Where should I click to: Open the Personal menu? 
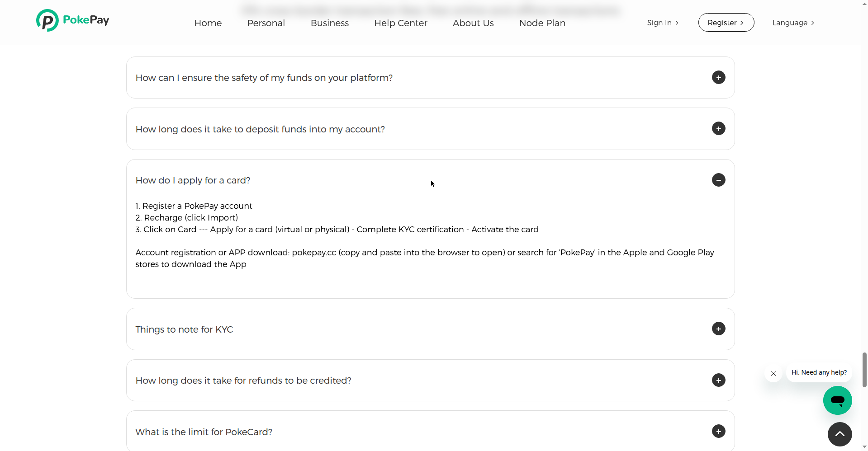pos(266,23)
